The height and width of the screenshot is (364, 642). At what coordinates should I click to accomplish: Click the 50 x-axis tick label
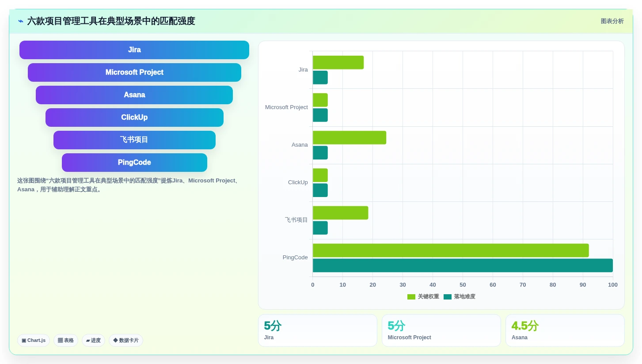coord(463,285)
